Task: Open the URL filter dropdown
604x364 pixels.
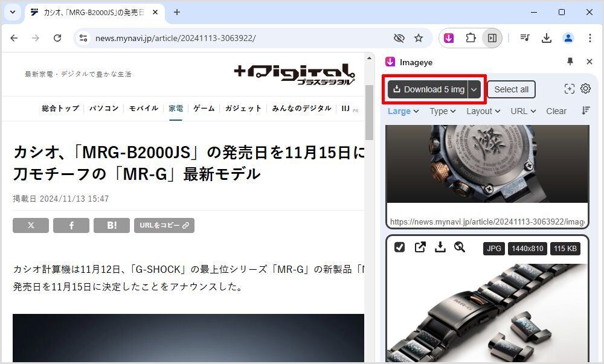Action: (523, 111)
